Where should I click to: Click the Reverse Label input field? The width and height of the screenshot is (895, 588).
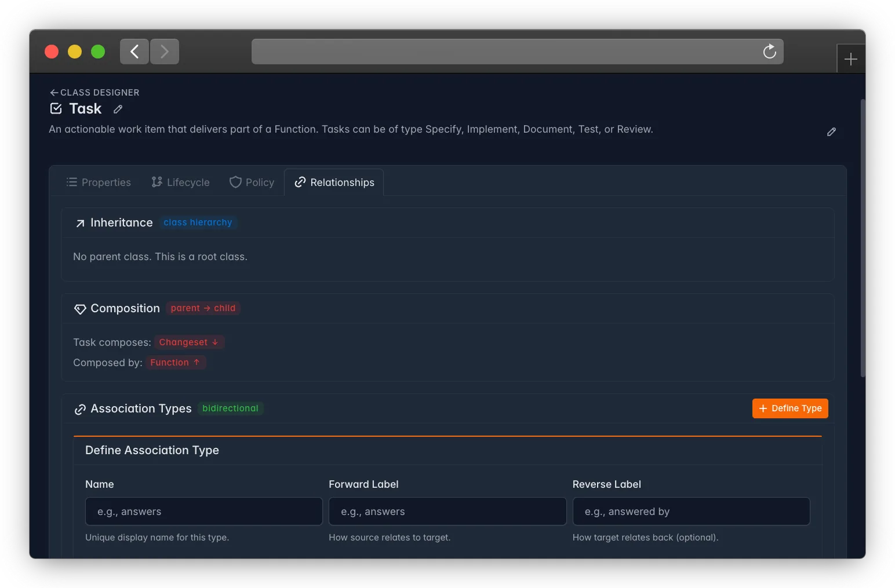coord(691,512)
